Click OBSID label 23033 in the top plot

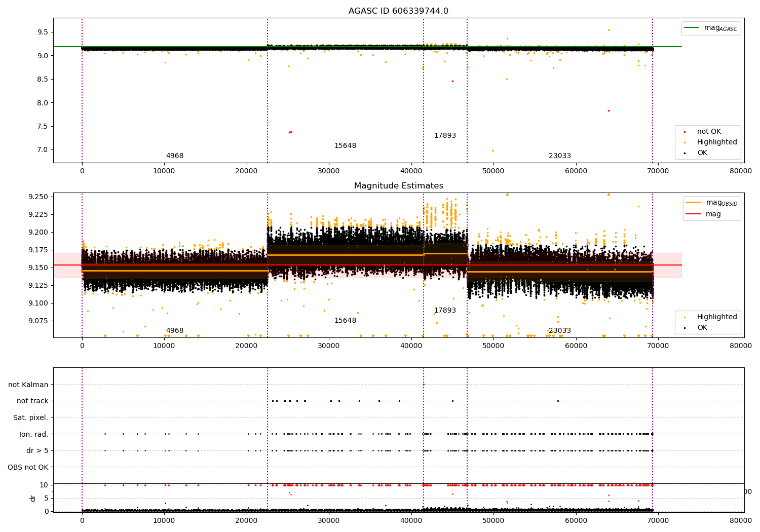[x=560, y=156]
